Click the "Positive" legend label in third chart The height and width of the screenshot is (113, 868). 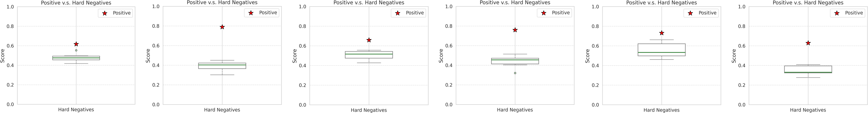[415, 13]
